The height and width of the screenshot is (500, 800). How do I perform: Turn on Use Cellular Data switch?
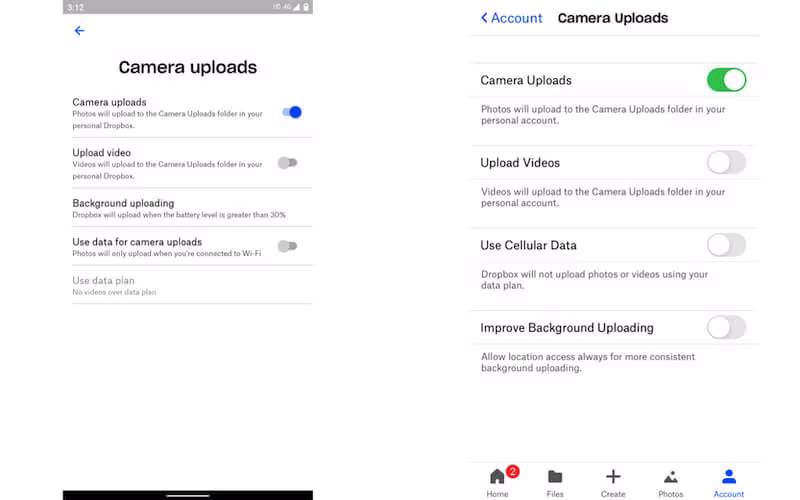click(x=726, y=245)
